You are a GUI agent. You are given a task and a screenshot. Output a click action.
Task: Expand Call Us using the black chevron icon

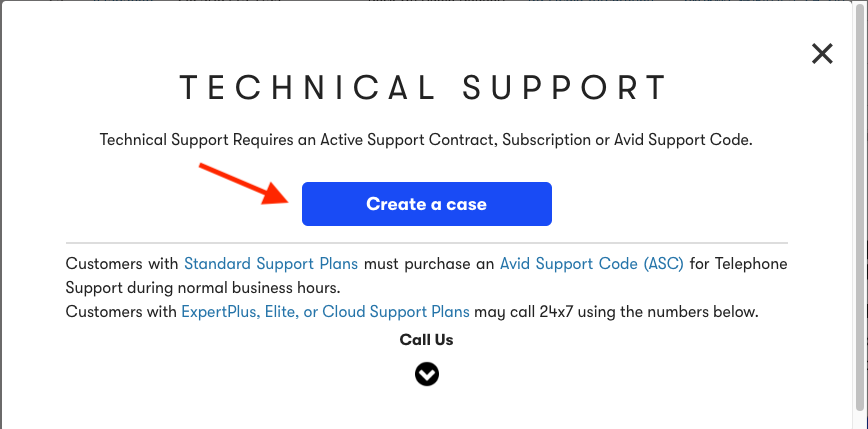426,375
